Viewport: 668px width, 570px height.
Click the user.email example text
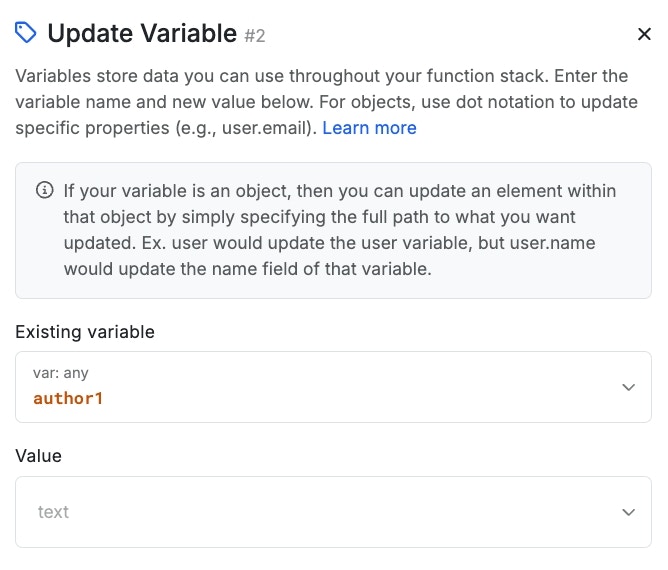(x=272, y=128)
